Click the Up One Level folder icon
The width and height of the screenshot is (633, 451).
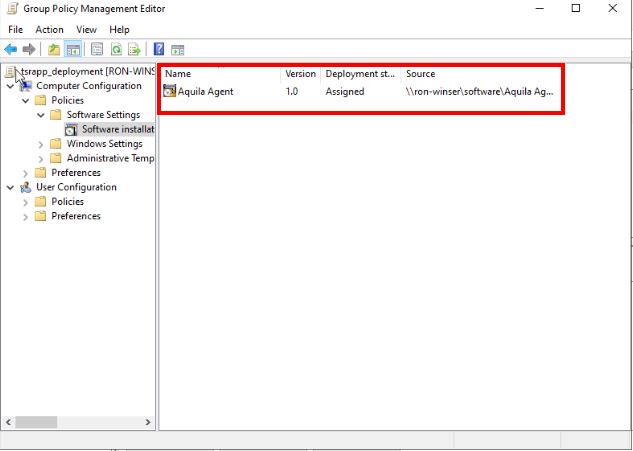pos(54,49)
